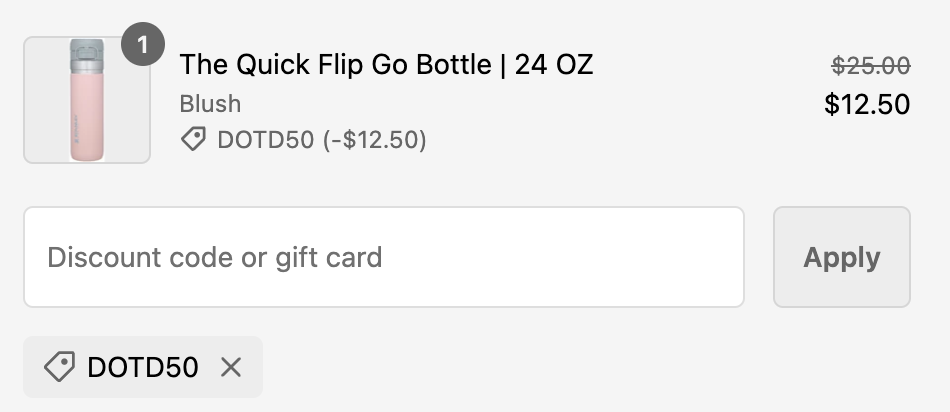Click the tag icon beside the DOTD50 (-$12.50) line

[x=194, y=140]
